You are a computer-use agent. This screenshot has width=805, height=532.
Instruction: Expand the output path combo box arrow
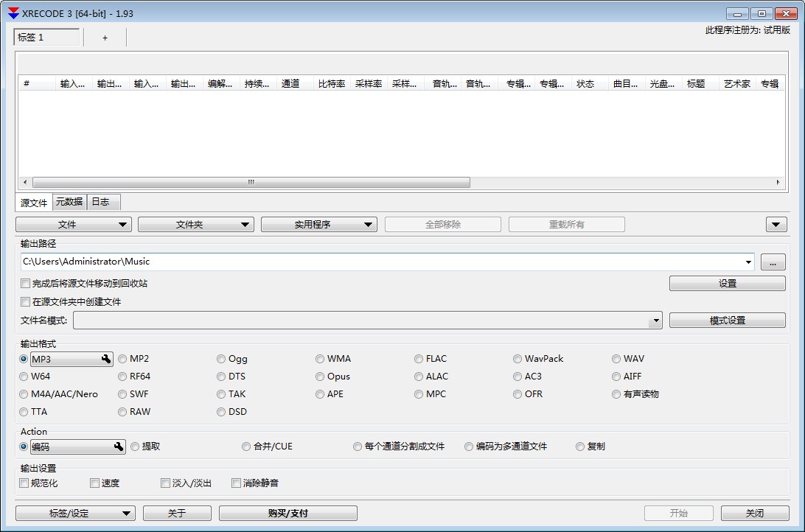coord(748,262)
